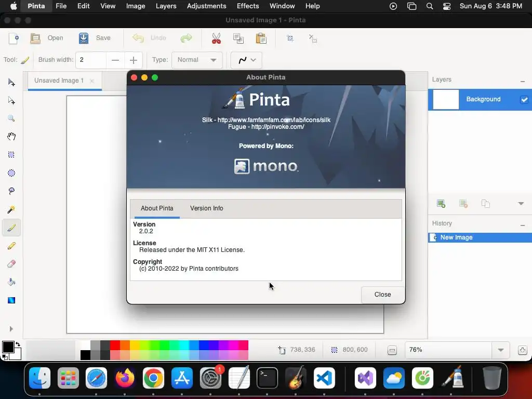532x399 pixels.
Task: Close the Unsaved Image 1 document tab
Action: click(91, 81)
